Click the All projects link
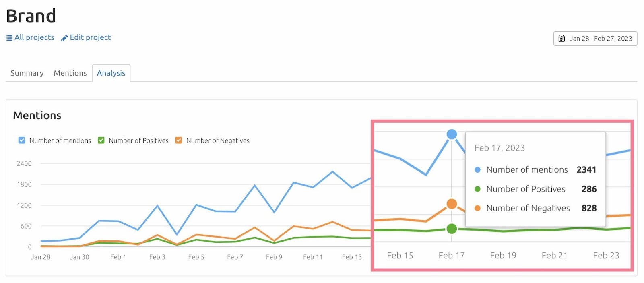 pyautogui.click(x=34, y=37)
